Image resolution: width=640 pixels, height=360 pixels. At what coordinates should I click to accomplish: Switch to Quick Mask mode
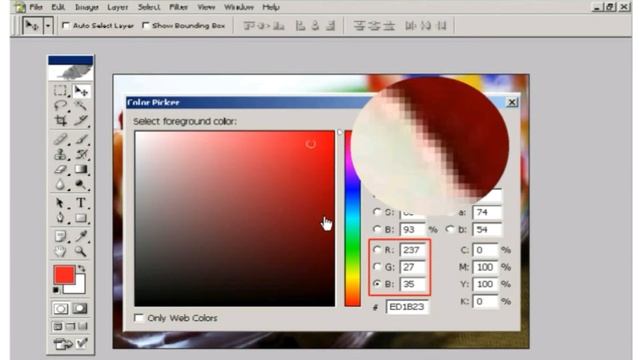click(80, 309)
